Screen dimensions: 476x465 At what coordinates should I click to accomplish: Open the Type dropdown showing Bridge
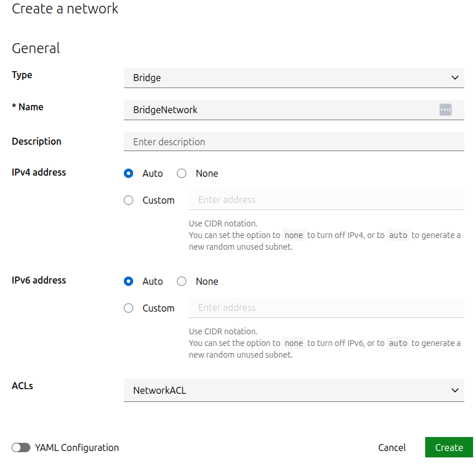[293, 78]
